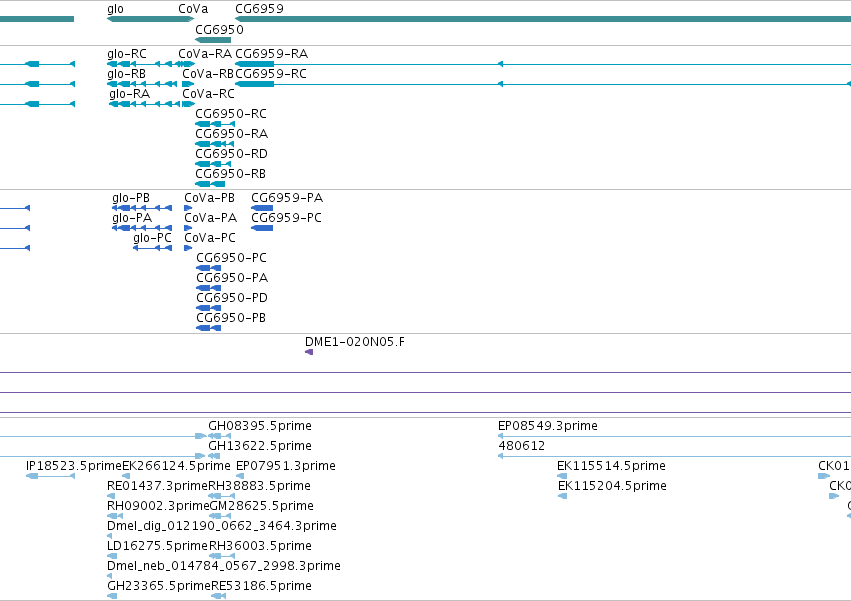The width and height of the screenshot is (851, 601).
Task: Open protein glo-PC
Action: coord(153,238)
